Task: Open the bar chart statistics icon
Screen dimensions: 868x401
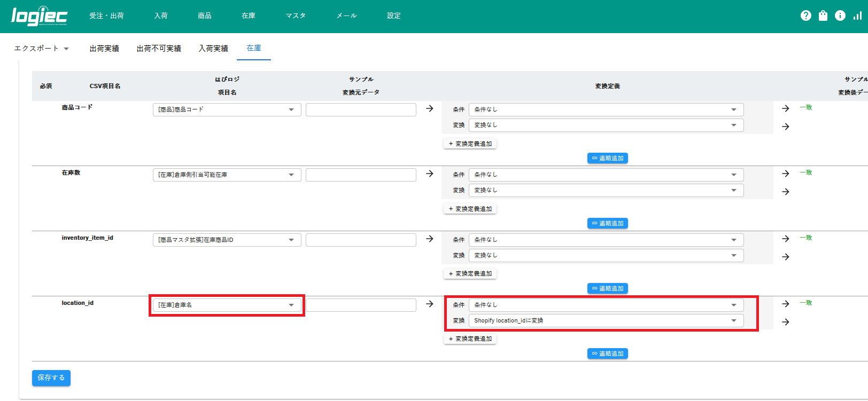Action: point(857,16)
